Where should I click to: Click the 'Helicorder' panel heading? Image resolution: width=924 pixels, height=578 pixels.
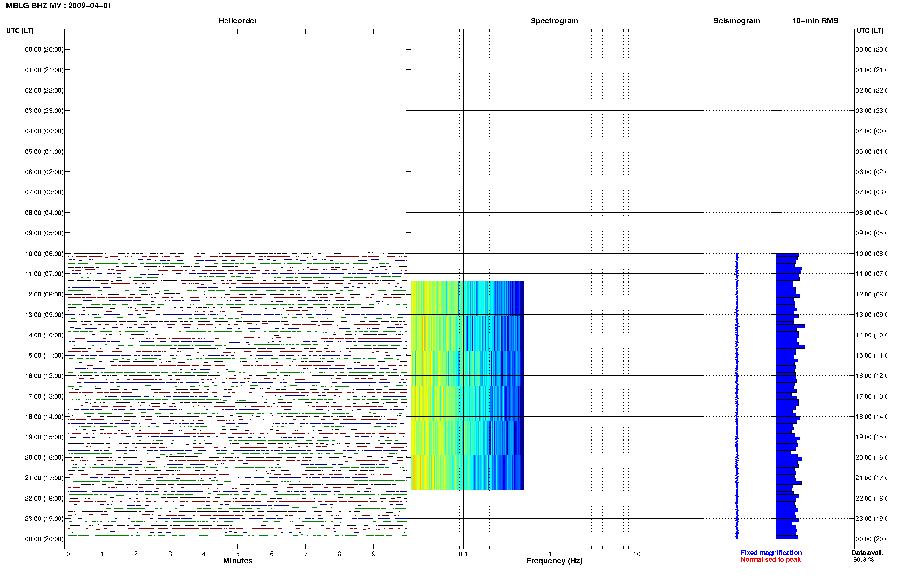237,21
